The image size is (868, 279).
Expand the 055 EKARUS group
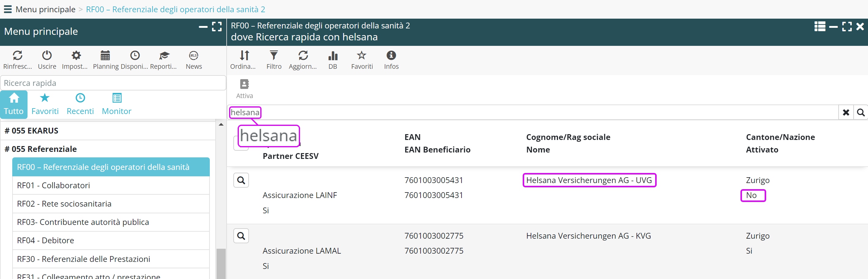click(31, 130)
